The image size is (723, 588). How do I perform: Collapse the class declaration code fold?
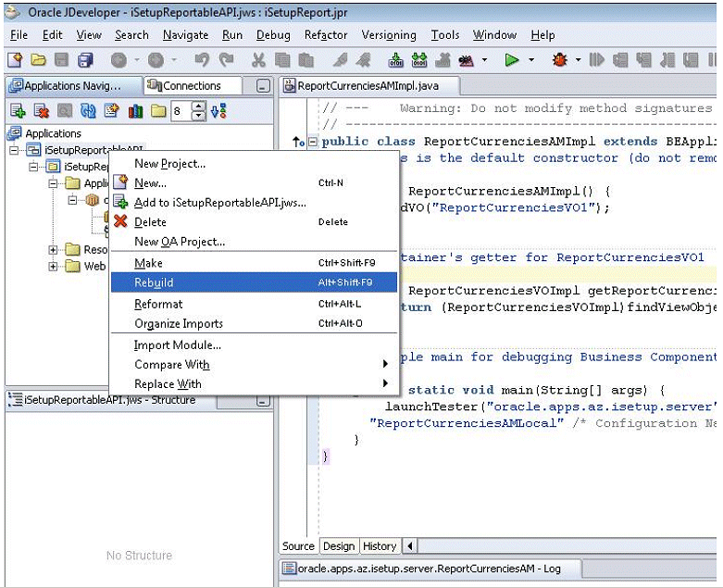[313, 142]
